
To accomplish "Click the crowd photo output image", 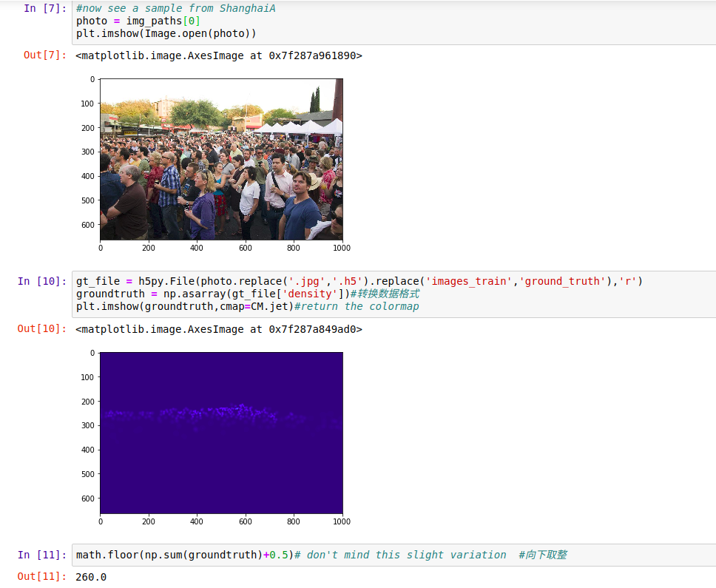I will tap(222, 161).
